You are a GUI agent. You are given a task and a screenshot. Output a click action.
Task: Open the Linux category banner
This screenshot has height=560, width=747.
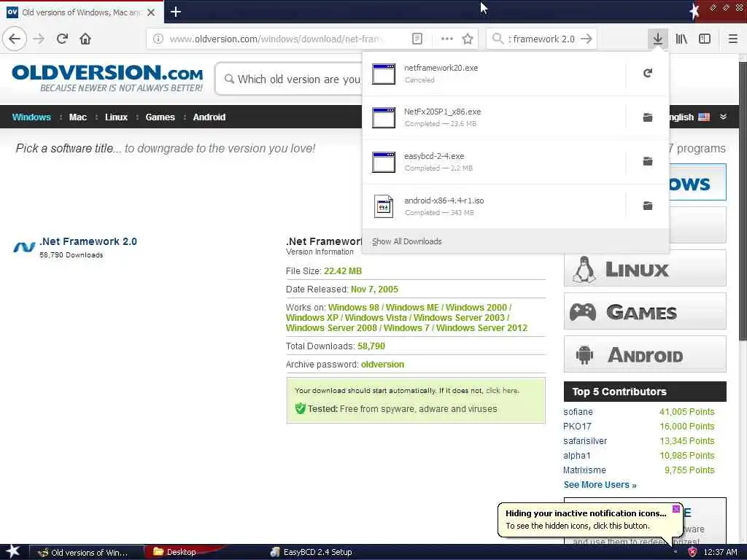(645, 269)
